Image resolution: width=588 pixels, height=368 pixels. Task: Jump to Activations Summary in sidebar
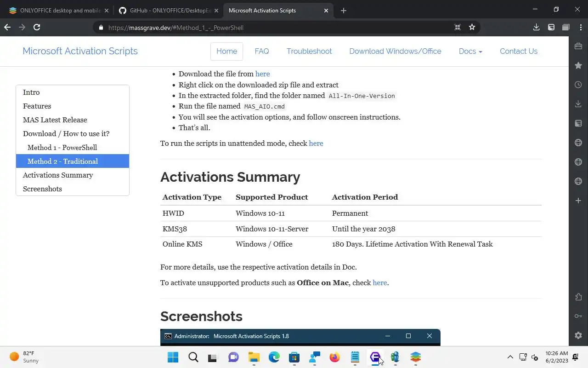point(73,175)
